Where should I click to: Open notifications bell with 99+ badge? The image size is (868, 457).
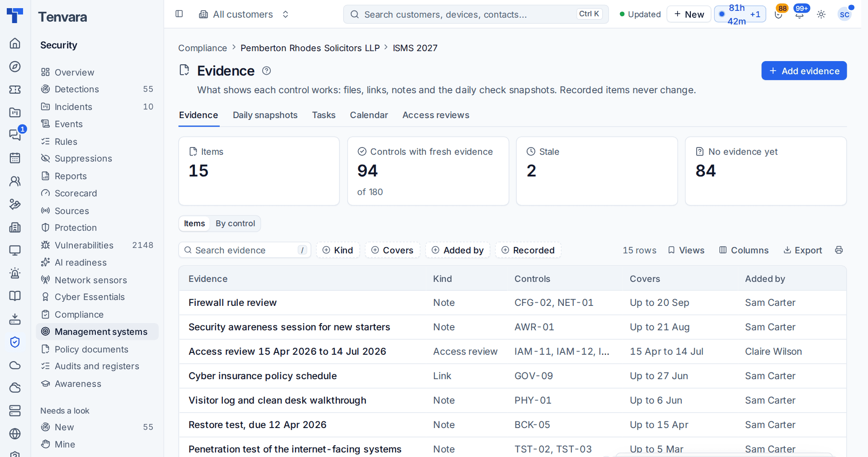tap(800, 14)
